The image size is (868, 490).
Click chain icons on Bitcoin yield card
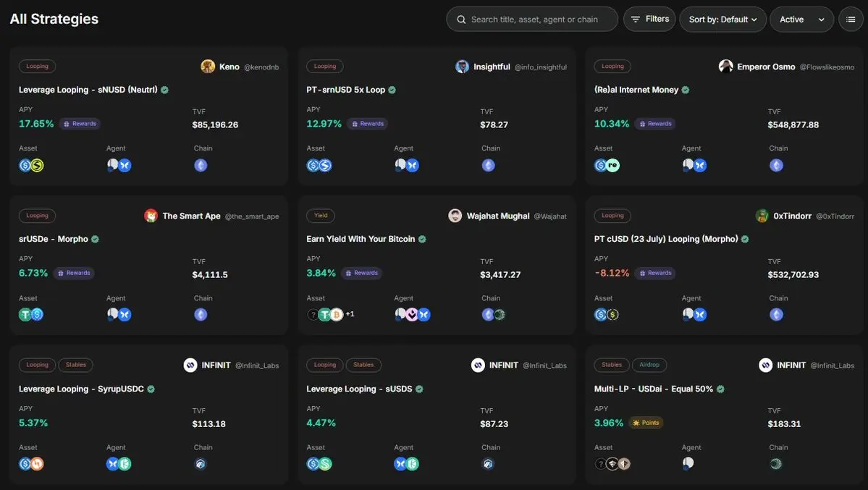point(494,315)
